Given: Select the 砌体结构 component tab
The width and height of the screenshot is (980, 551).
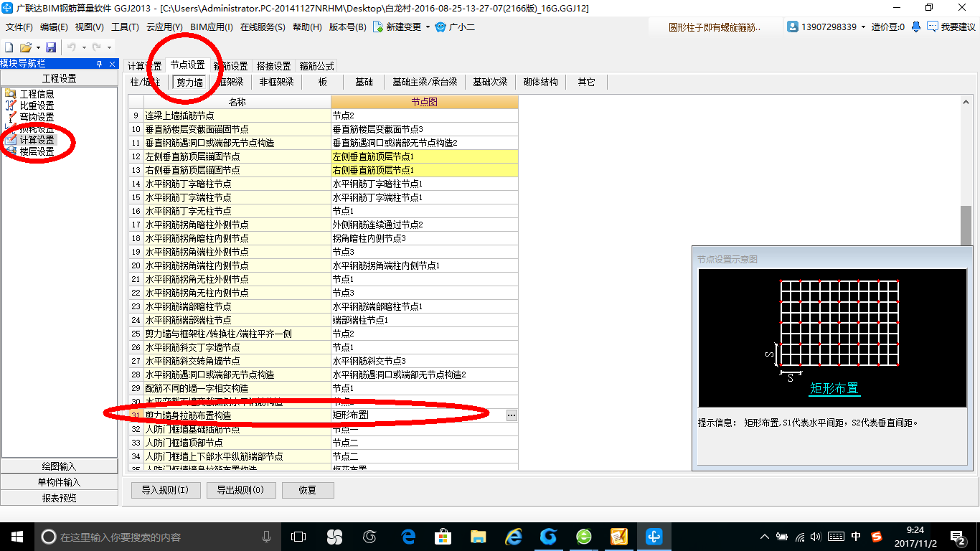Looking at the screenshot, I should [541, 82].
